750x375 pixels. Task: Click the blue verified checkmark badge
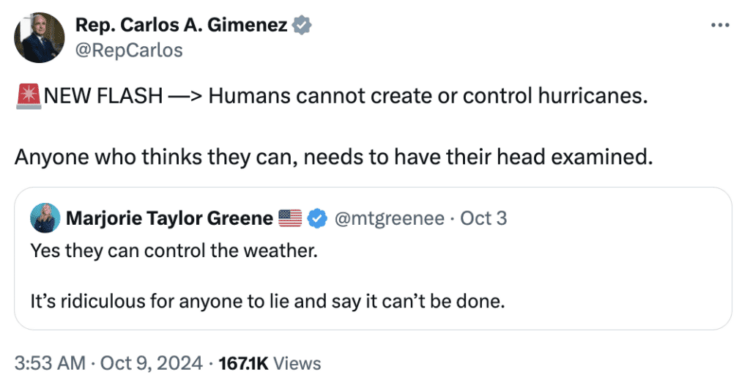(317, 219)
